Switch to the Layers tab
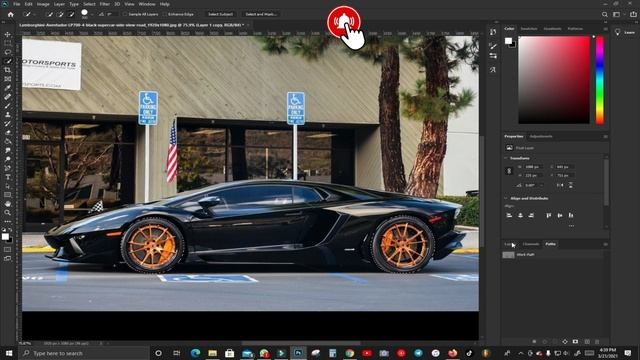 pos(510,244)
